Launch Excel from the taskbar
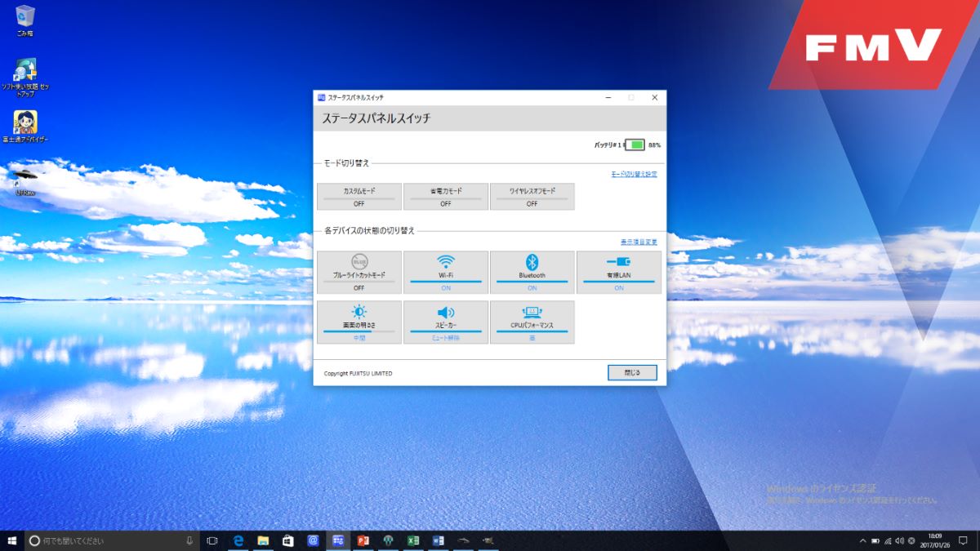 click(x=413, y=540)
